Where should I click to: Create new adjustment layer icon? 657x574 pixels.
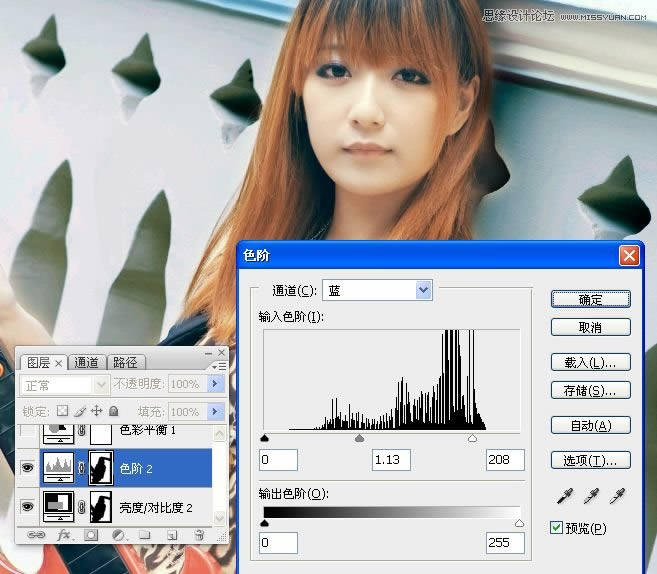click(x=118, y=536)
